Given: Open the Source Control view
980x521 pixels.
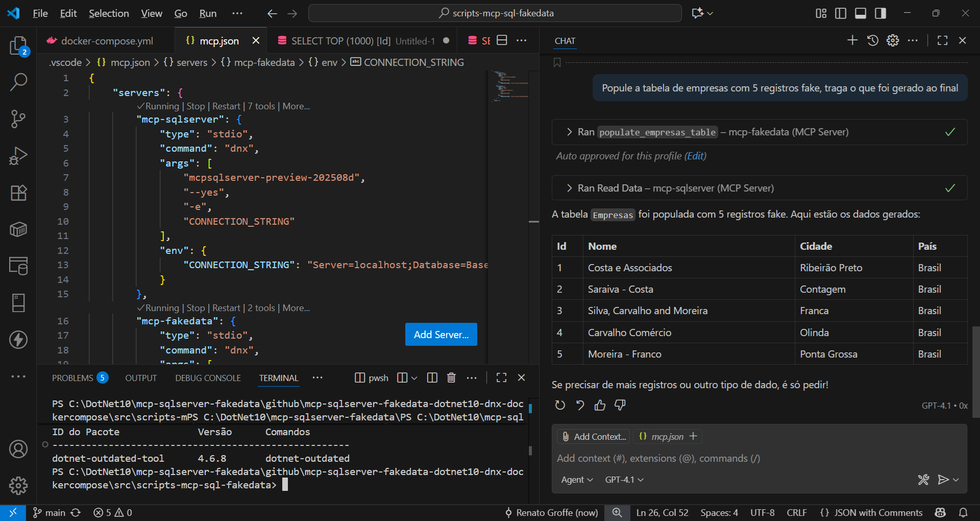Looking at the screenshot, I should point(18,119).
